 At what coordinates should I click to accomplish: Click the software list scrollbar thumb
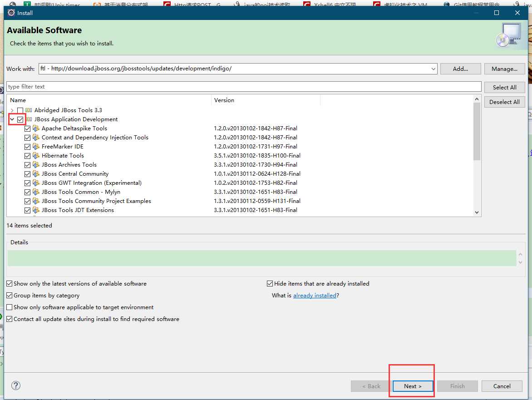coord(477,131)
